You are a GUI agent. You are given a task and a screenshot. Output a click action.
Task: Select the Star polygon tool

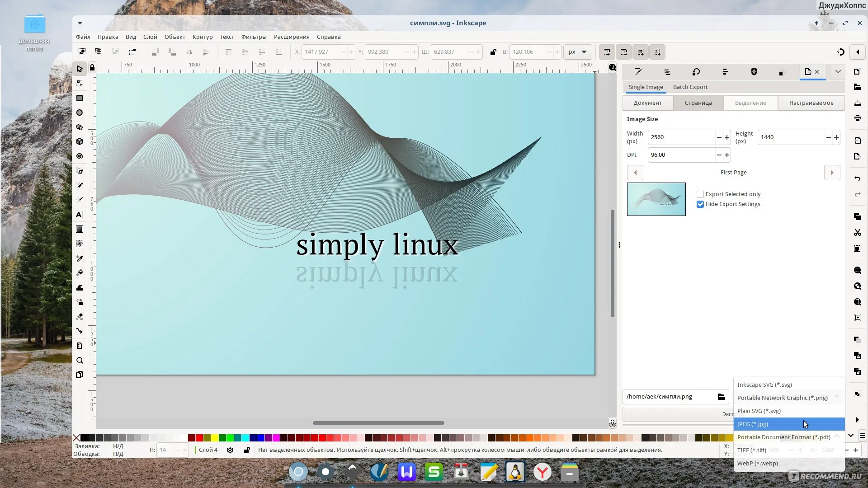click(80, 127)
